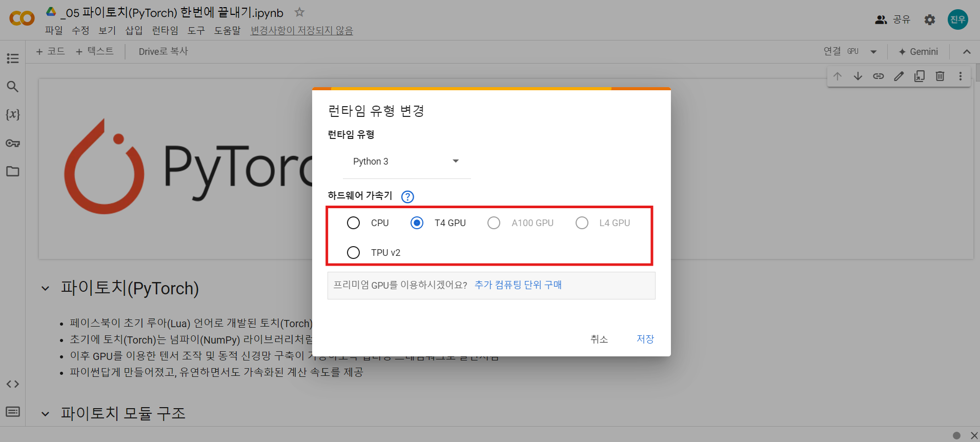This screenshot has height=442, width=980.
Task: Collapse the header with chevron up
Action: pyautogui.click(x=967, y=52)
